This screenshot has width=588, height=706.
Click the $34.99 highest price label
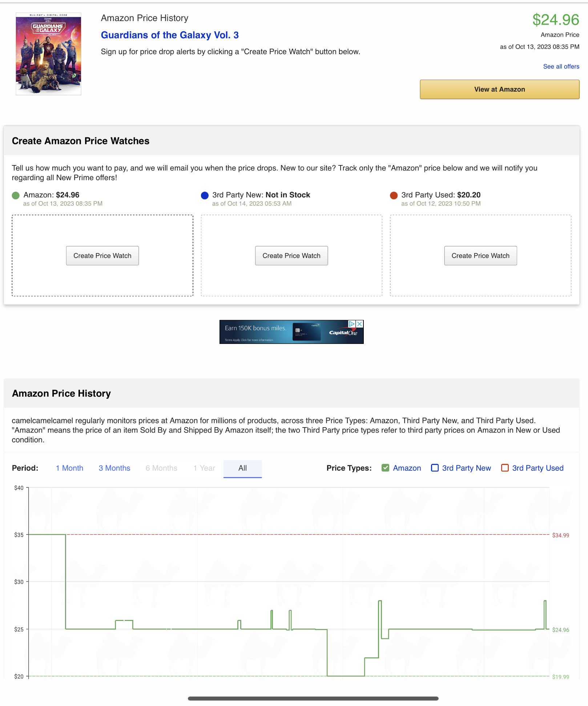pyautogui.click(x=560, y=535)
